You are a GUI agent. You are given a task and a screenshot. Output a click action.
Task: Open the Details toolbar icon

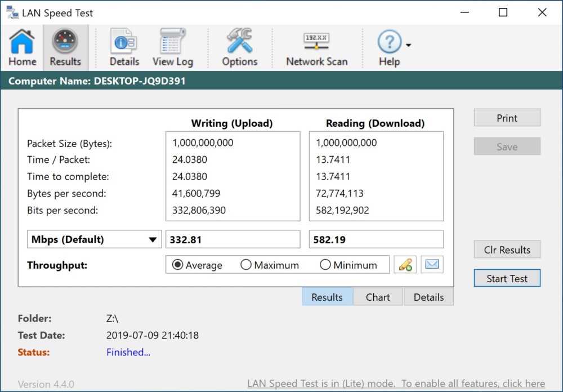(x=124, y=47)
